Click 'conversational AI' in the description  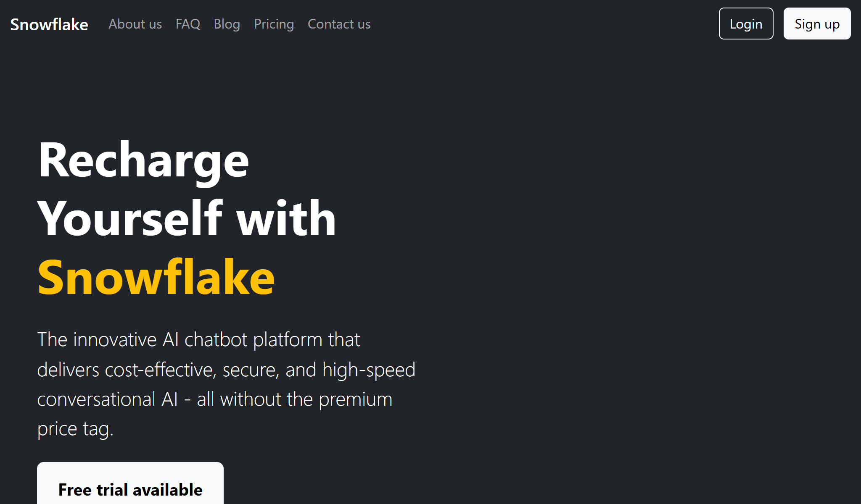pos(107,399)
